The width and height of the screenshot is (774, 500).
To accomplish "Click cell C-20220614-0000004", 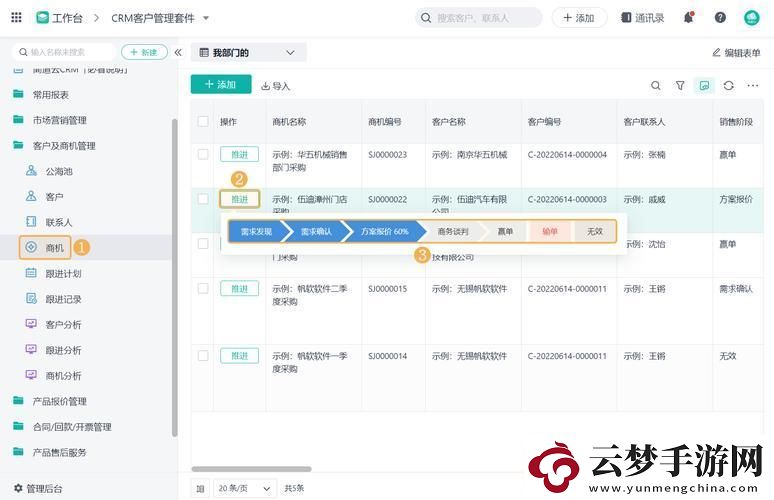I will click(567, 154).
